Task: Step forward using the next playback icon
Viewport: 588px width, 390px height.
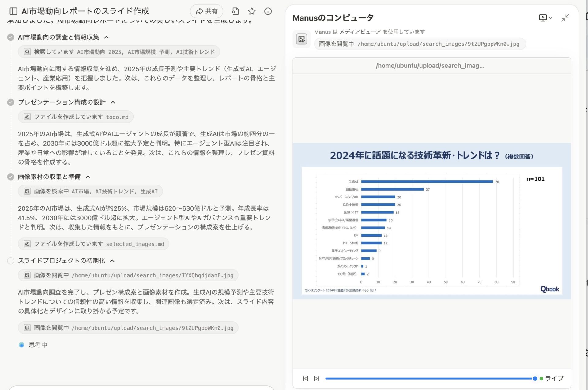Action: click(x=316, y=378)
